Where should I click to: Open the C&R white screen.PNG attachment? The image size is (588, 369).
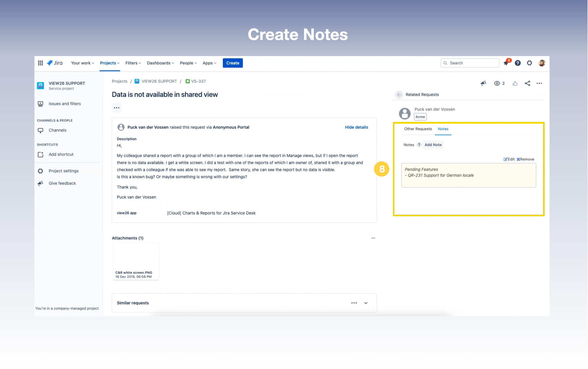click(x=136, y=261)
